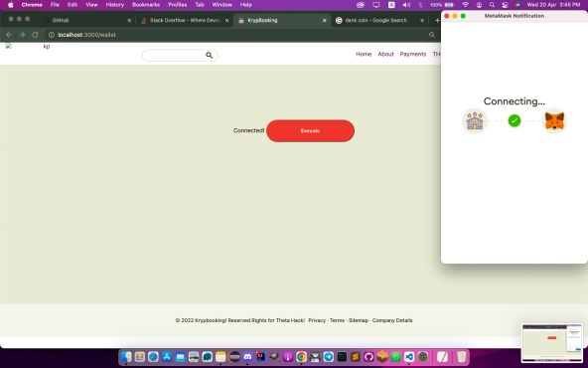
Task: Close the Stack Overflow tab
Action: (226, 20)
